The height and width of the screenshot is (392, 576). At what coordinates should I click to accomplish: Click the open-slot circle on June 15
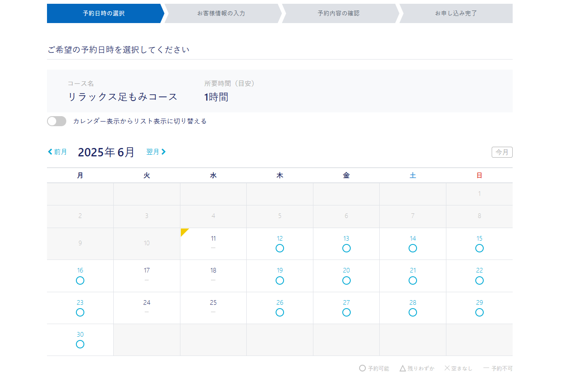tap(479, 248)
